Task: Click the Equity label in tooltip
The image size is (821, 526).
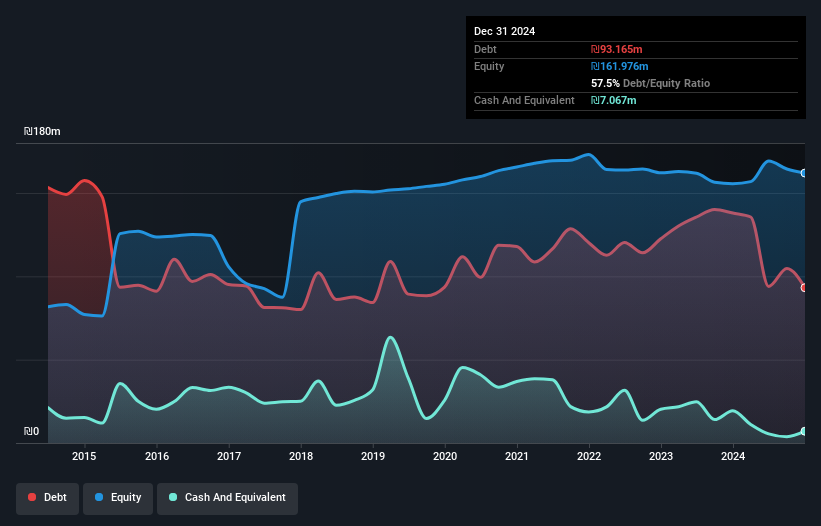Action: [489, 66]
